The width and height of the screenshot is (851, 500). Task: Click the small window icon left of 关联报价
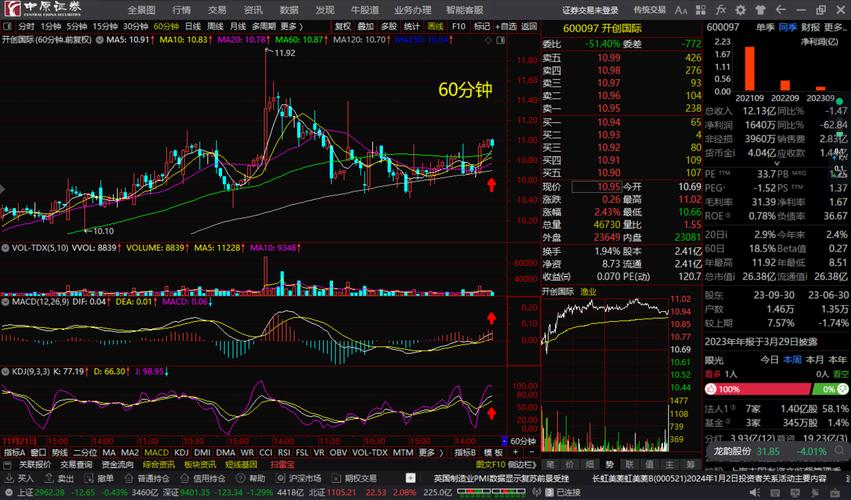coord(7,465)
